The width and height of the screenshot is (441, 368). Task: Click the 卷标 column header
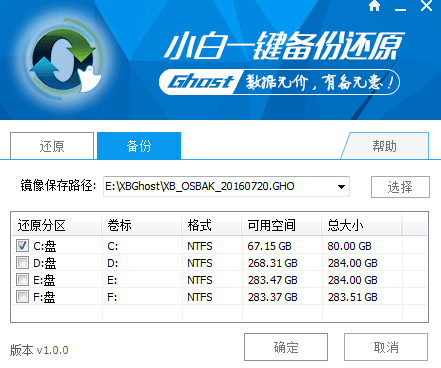(x=141, y=226)
